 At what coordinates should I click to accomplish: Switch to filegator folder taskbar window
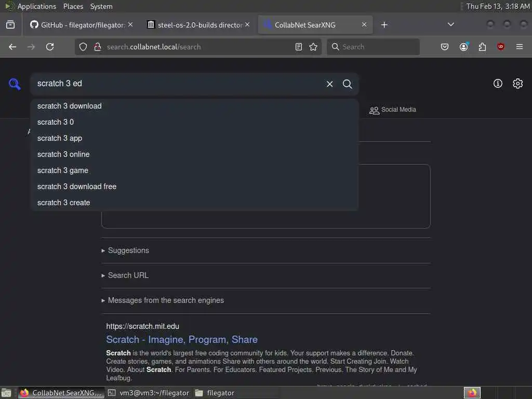236,393
